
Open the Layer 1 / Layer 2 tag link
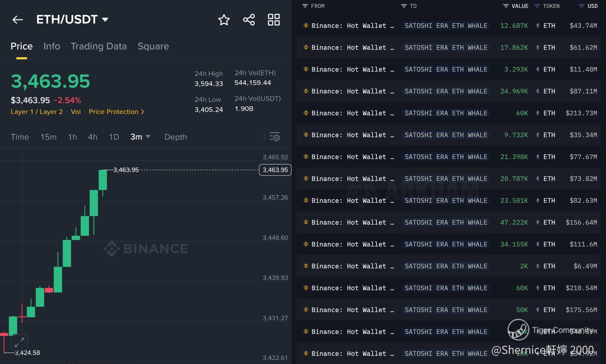[x=37, y=112]
